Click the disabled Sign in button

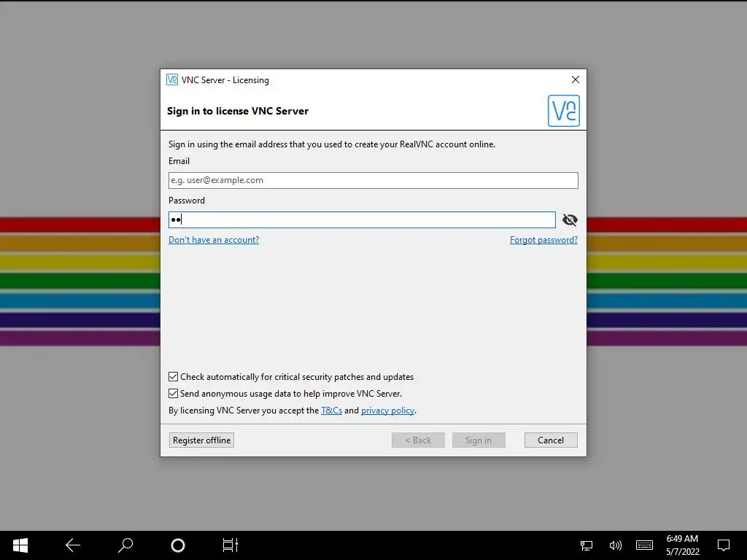tap(479, 440)
